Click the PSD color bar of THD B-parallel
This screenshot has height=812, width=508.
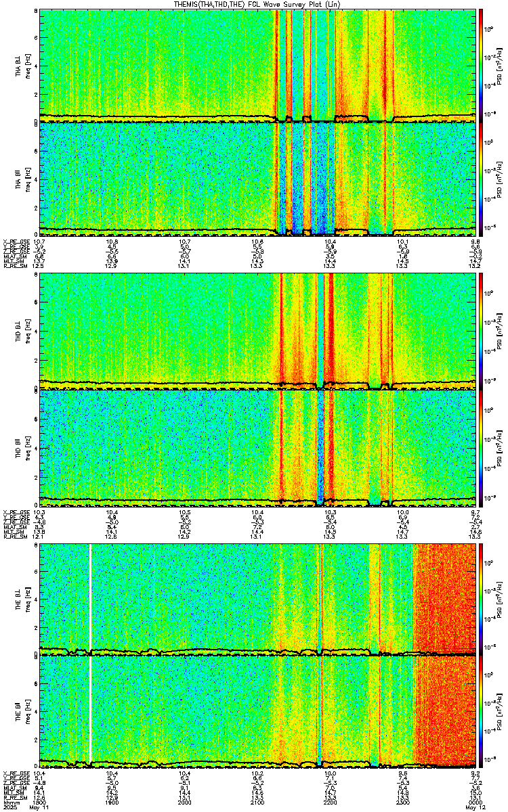coord(482,447)
